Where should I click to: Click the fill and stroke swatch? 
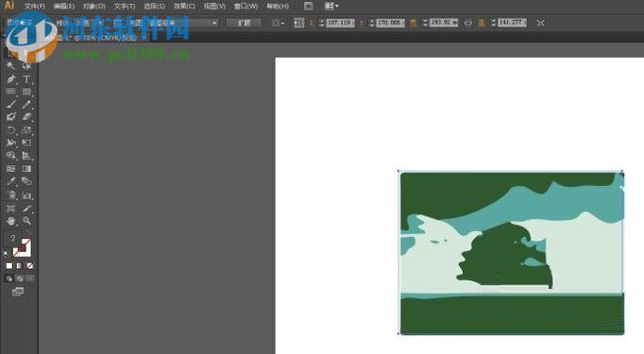[22, 247]
